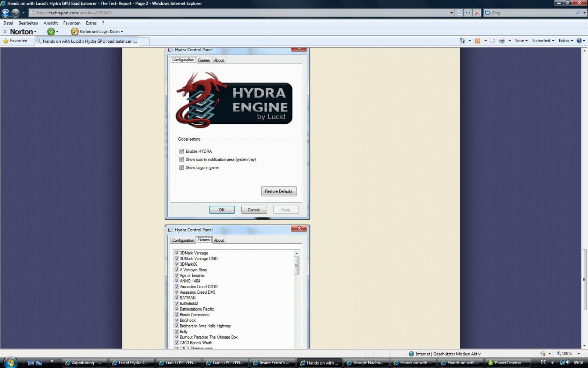Open the Sicherheit dropdown menu
Viewport: 588px width, 368px height.
click(x=543, y=41)
